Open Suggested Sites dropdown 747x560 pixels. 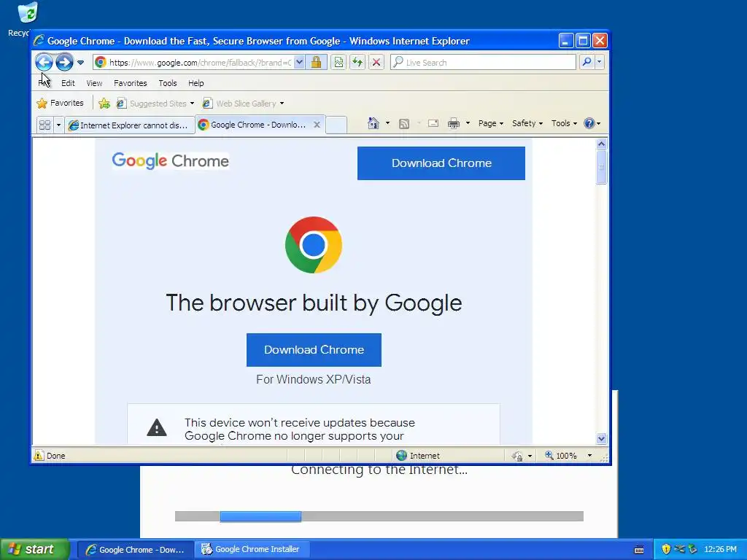[155, 104]
